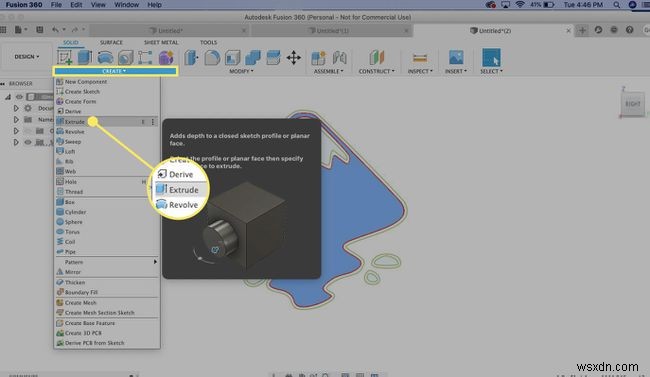Click the job status clock icon
Viewport: 650px width, 377px height.
(598, 30)
